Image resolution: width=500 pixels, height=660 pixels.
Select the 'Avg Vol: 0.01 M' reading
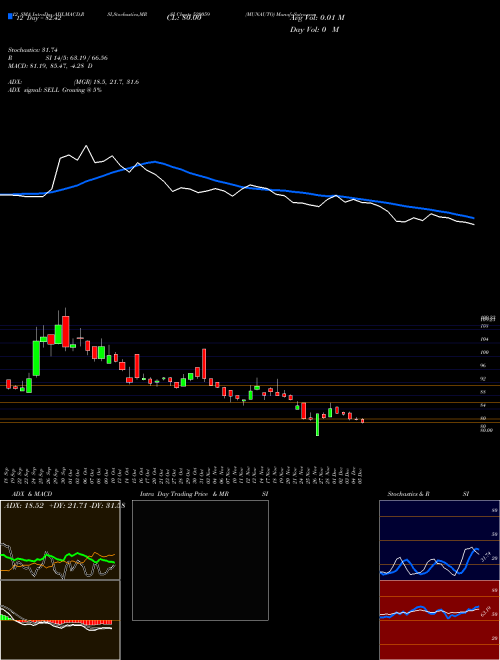coord(317,18)
